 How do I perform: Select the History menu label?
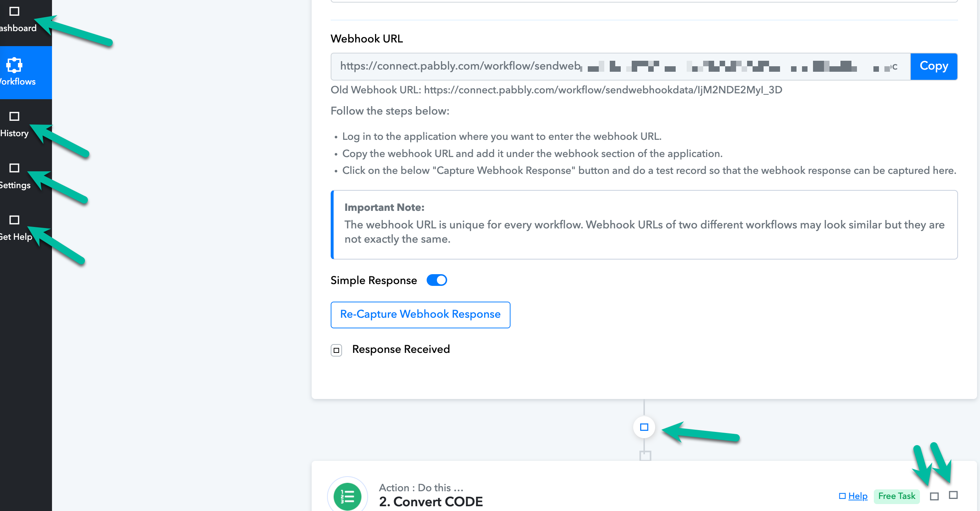[x=14, y=133]
